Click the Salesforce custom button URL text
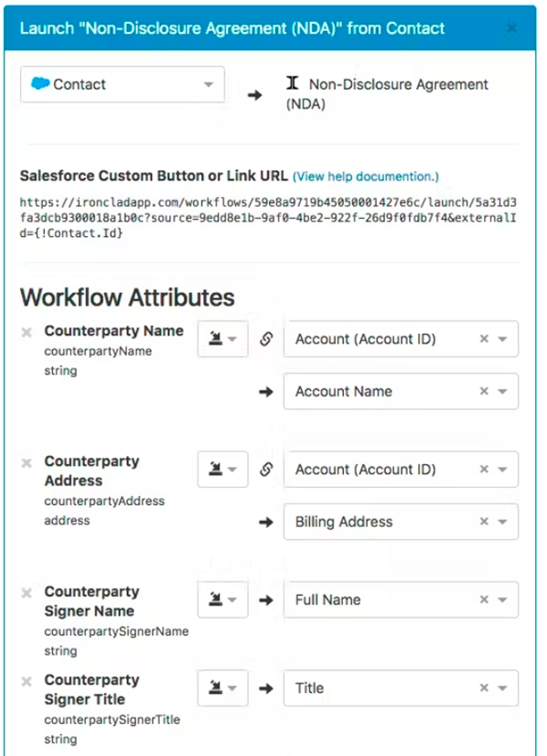The image size is (547, 756). point(268,218)
